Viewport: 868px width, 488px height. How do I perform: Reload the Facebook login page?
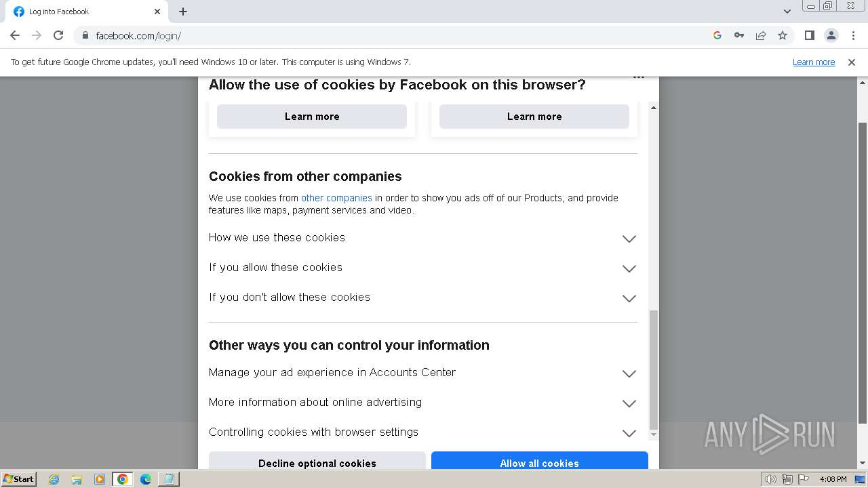[x=58, y=35]
